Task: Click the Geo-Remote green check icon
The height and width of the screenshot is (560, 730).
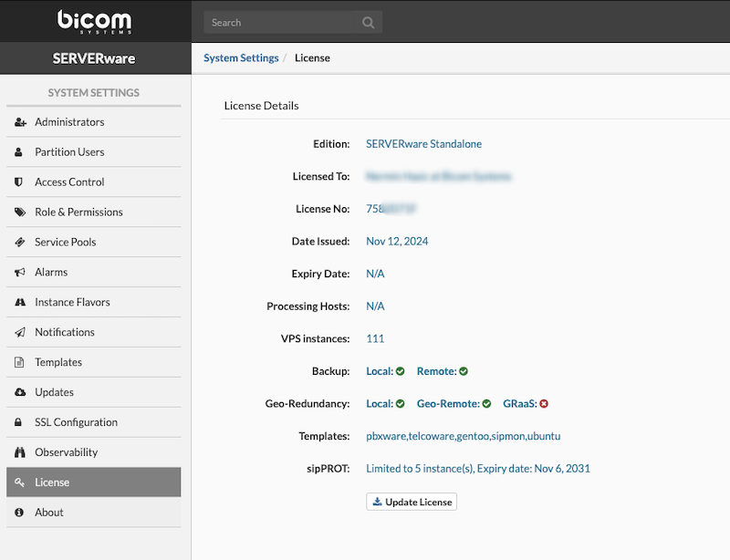Action: click(486, 404)
